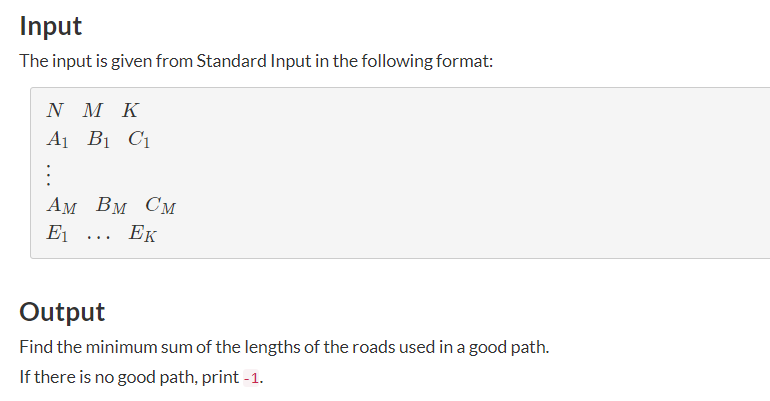Click the C_M symbol in input format
The image size is (770, 401).
point(161,205)
